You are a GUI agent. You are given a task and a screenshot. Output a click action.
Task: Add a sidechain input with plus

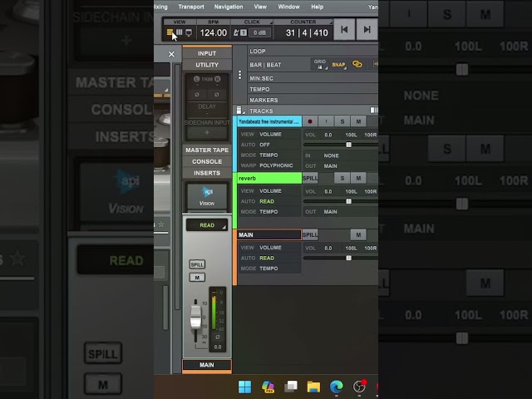207,133
